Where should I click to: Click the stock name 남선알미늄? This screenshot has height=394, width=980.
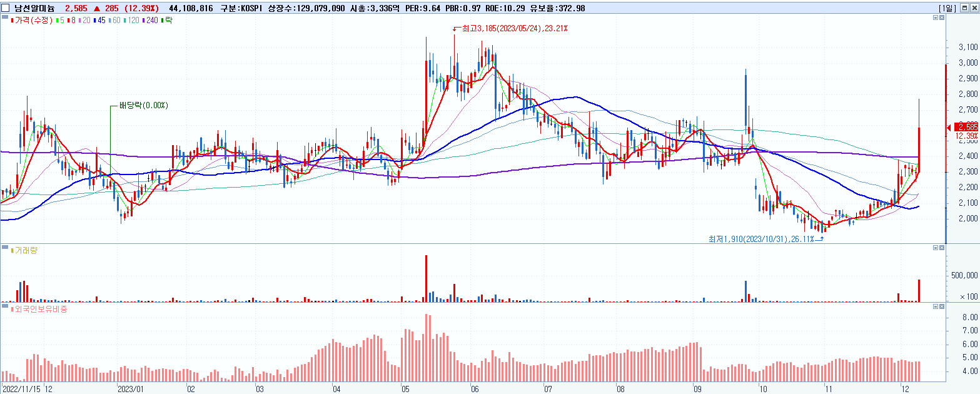pyautogui.click(x=34, y=8)
